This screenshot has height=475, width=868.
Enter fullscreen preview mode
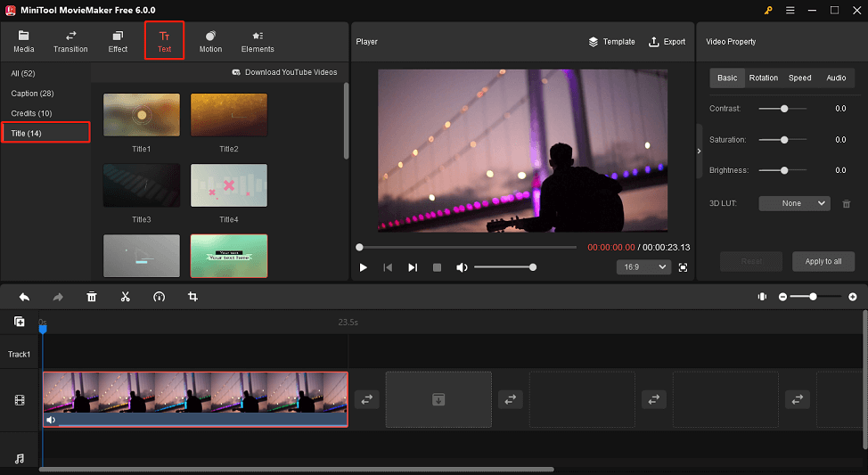(683, 267)
